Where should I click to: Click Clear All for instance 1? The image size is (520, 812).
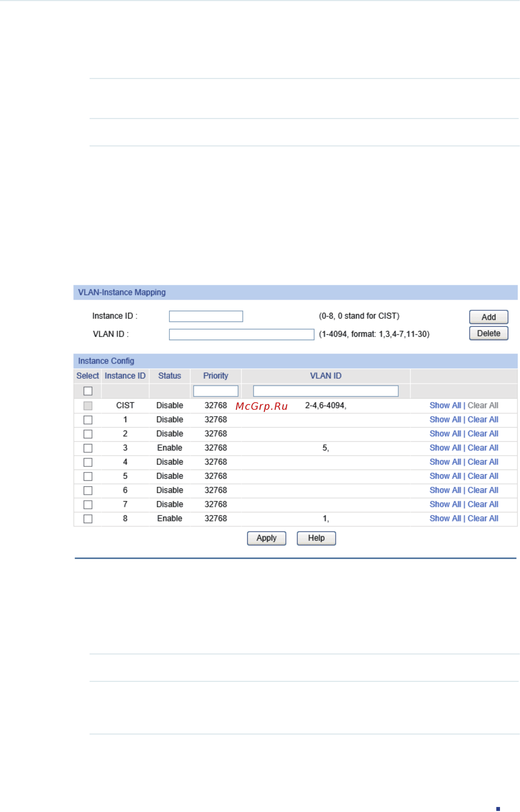pyautogui.click(x=483, y=420)
